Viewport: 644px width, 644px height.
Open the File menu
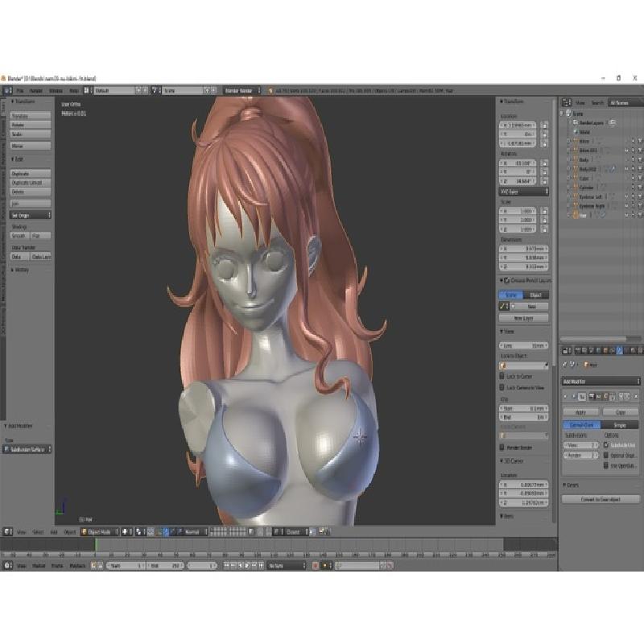coord(20,90)
